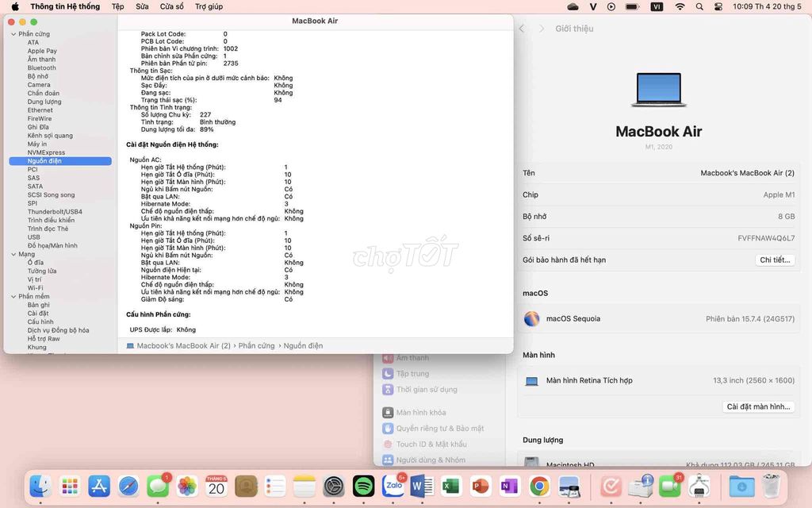Open Microsoft Word from the dock
The image size is (812, 508).
(422, 487)
